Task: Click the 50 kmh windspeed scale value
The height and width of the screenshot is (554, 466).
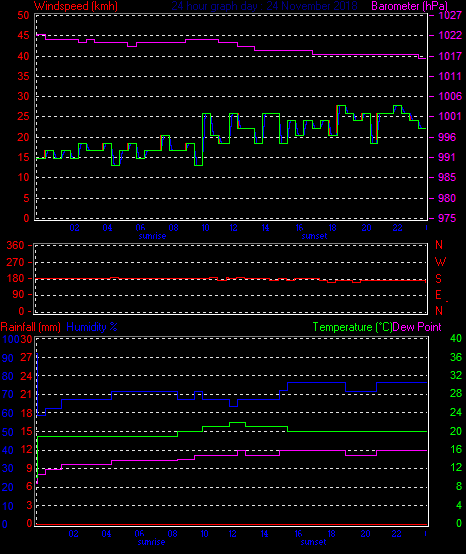Action: coord(23,15)
